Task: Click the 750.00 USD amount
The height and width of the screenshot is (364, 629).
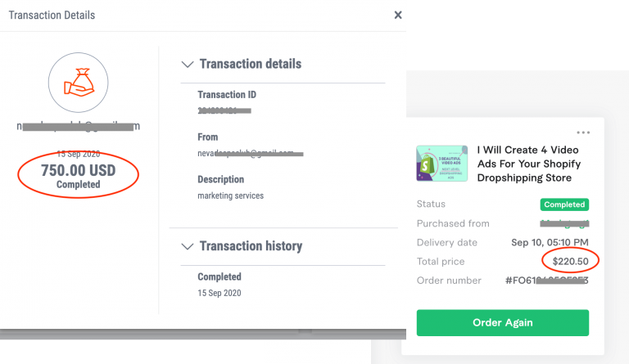Action: (x=79, y=170)
